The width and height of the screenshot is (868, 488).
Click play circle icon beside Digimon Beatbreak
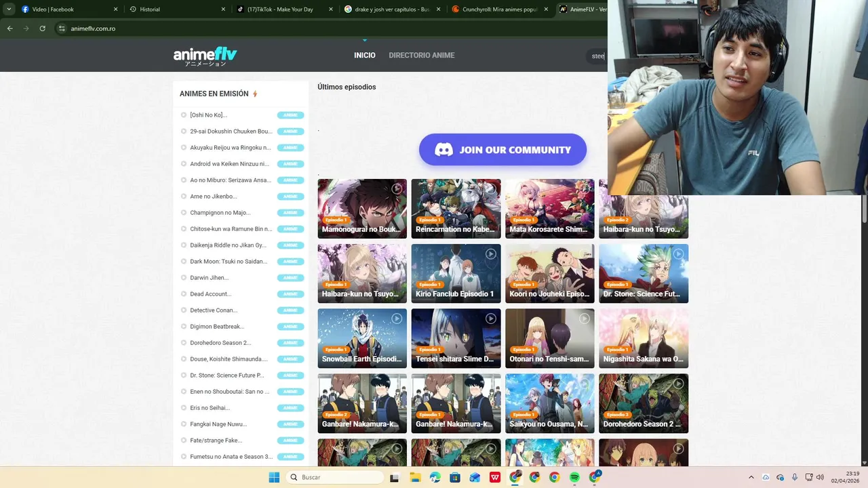[184, 327]
